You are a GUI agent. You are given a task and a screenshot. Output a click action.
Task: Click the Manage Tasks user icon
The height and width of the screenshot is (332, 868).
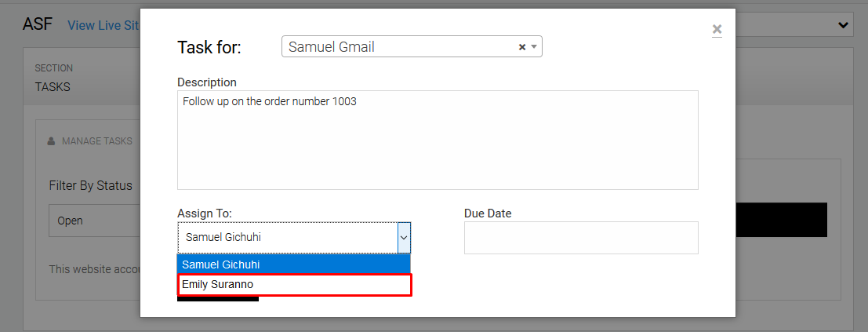[x=52, y=141]
